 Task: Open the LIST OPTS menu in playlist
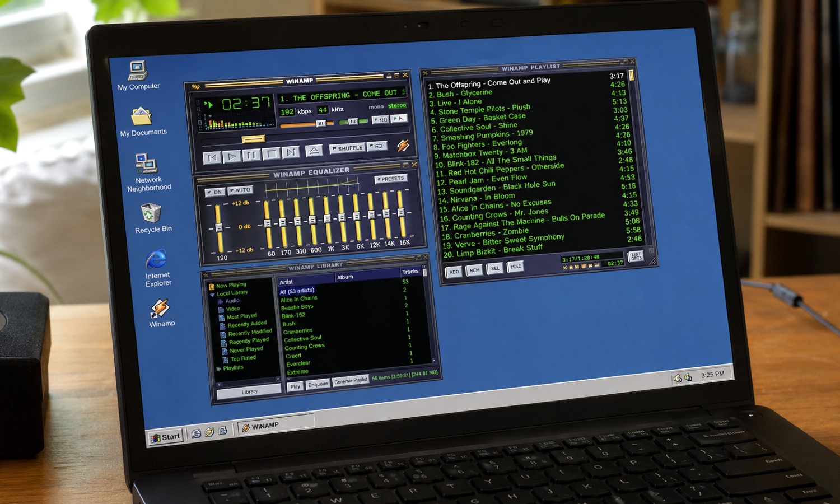click(x=636, y=256)
